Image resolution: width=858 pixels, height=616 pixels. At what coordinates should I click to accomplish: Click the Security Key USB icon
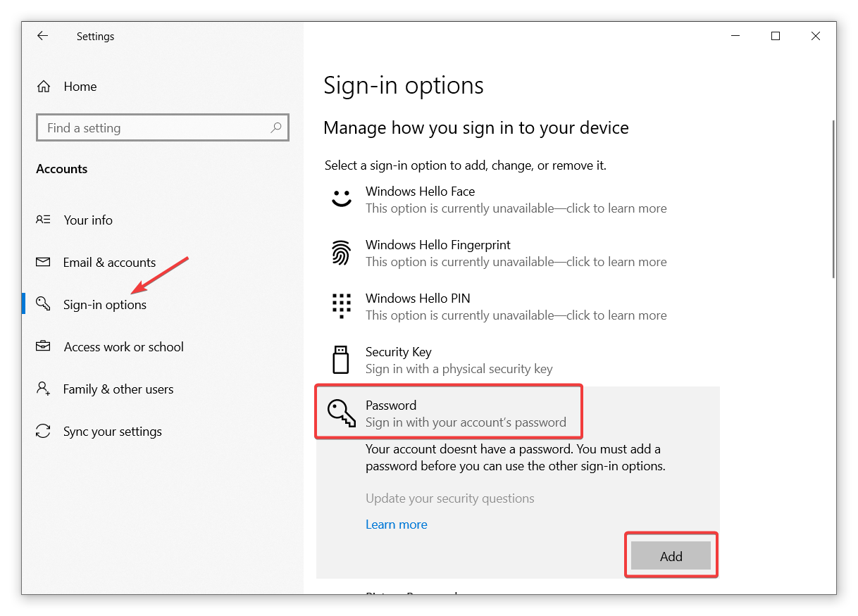tap(341, 360)
